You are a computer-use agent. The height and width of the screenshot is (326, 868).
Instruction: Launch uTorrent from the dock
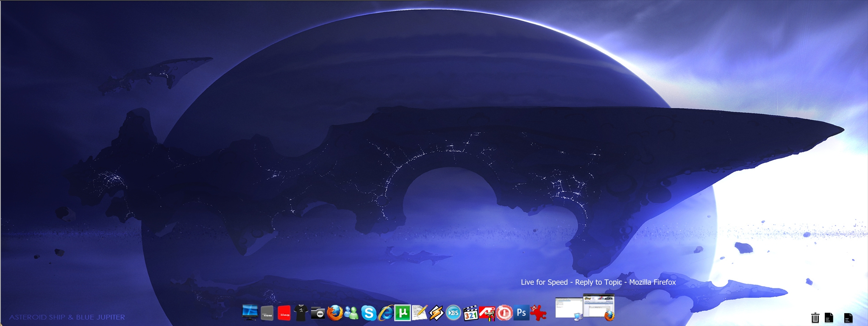pos(403,313)
